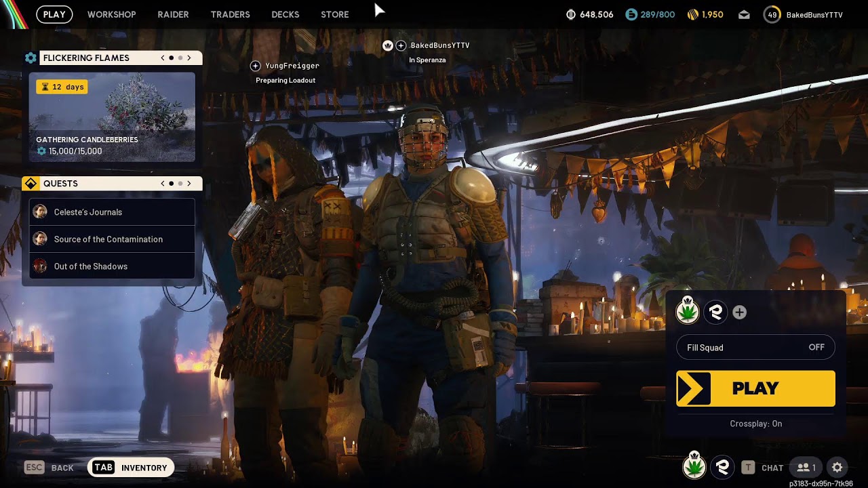Click the merit icon beside 15,000/15,000
Viewport: 868px width, 488px height.
(x=41, y=151)
